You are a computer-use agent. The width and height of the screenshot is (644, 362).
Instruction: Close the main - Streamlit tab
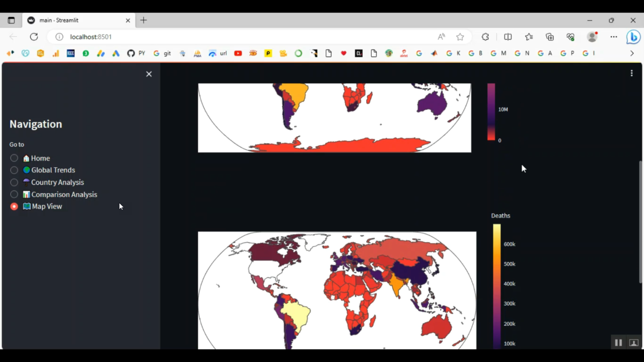128,20
